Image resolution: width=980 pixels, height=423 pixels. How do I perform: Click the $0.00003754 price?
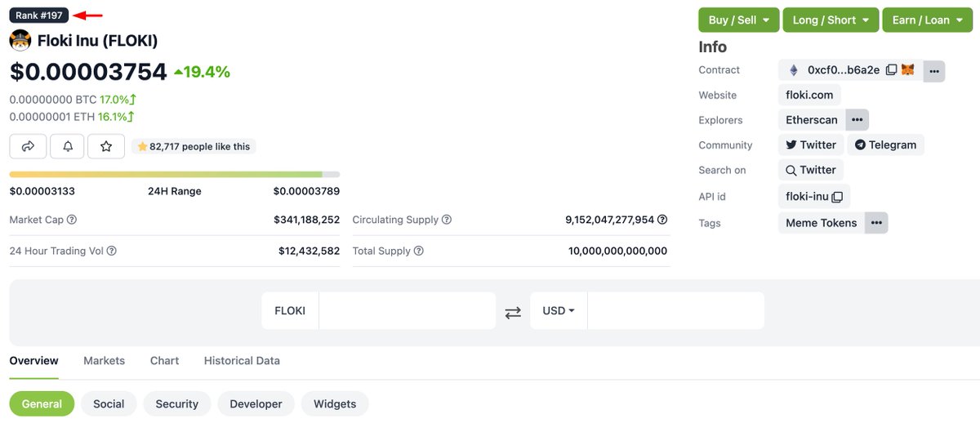point(88,72)
